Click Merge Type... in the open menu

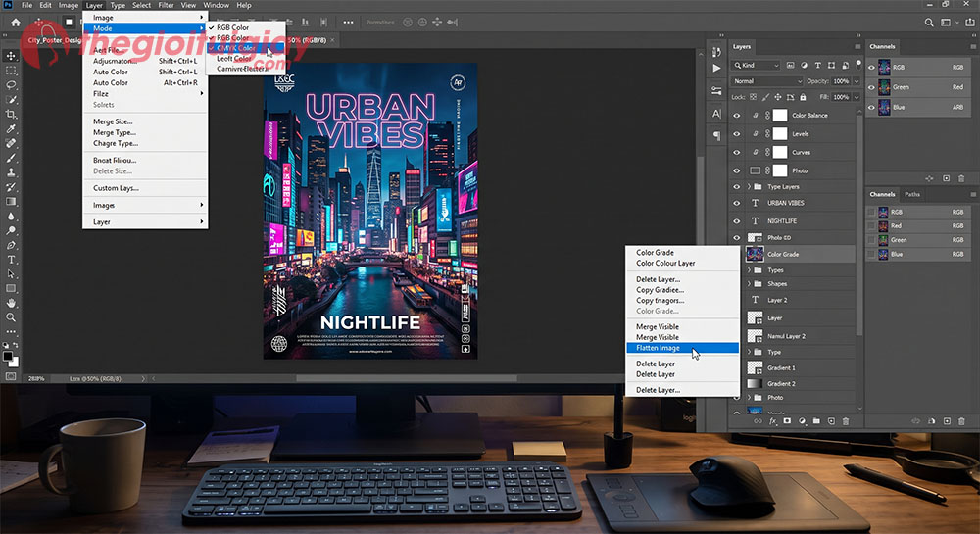pos(115,132)
